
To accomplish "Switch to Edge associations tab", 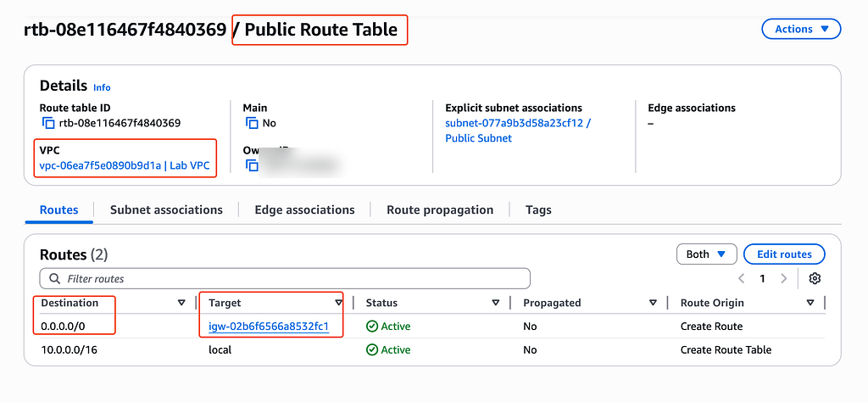I will click(304, 209).
